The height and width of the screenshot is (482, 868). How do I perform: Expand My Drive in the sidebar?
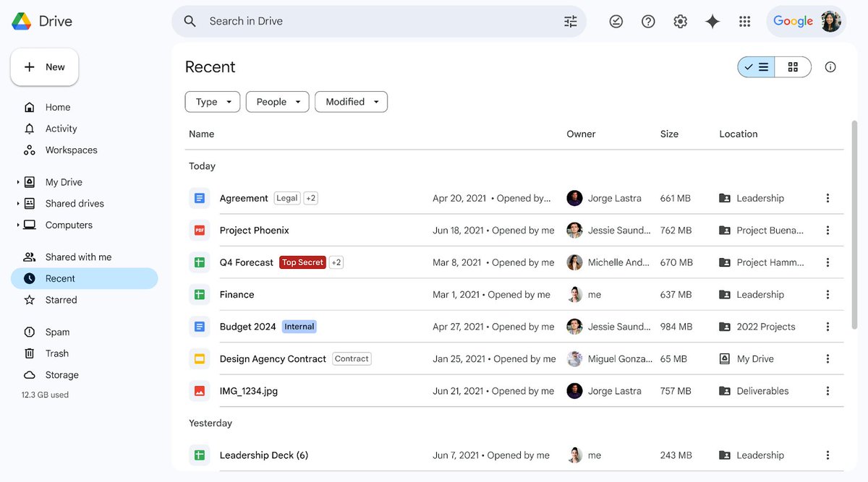coord(18,181)
